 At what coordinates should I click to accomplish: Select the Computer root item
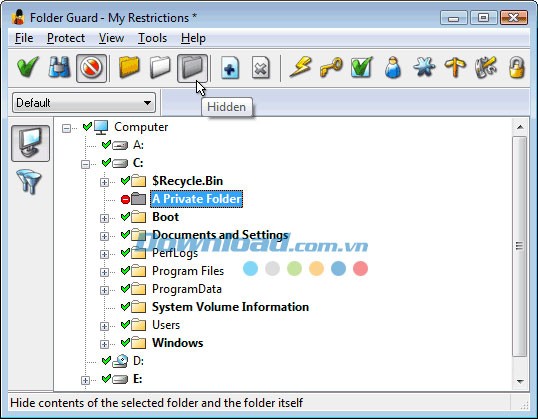(x=141, y=127)
